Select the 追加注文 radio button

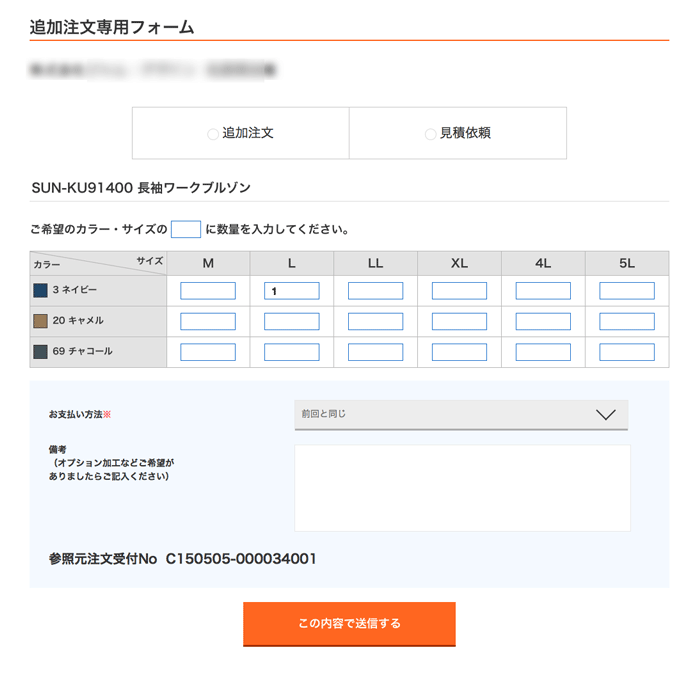[x=213, y=134]
